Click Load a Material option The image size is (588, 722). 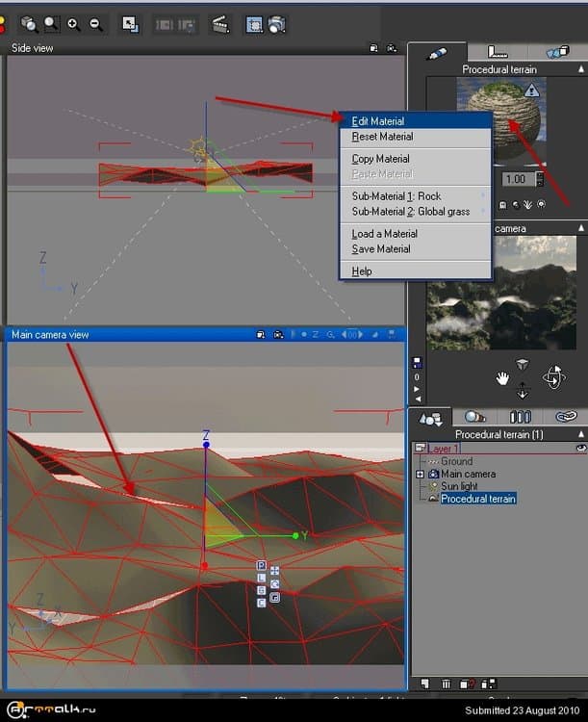(x=384, y=234)
